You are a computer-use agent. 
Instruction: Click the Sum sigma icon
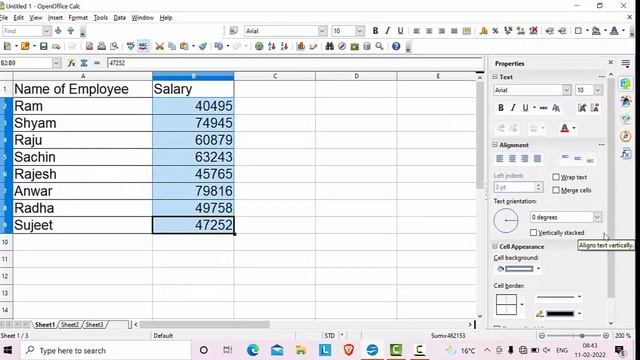click(84, 63)
